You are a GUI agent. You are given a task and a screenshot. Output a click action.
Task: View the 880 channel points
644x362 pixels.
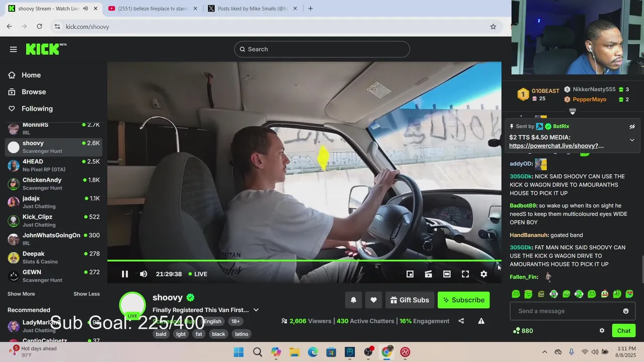point(523,331)
